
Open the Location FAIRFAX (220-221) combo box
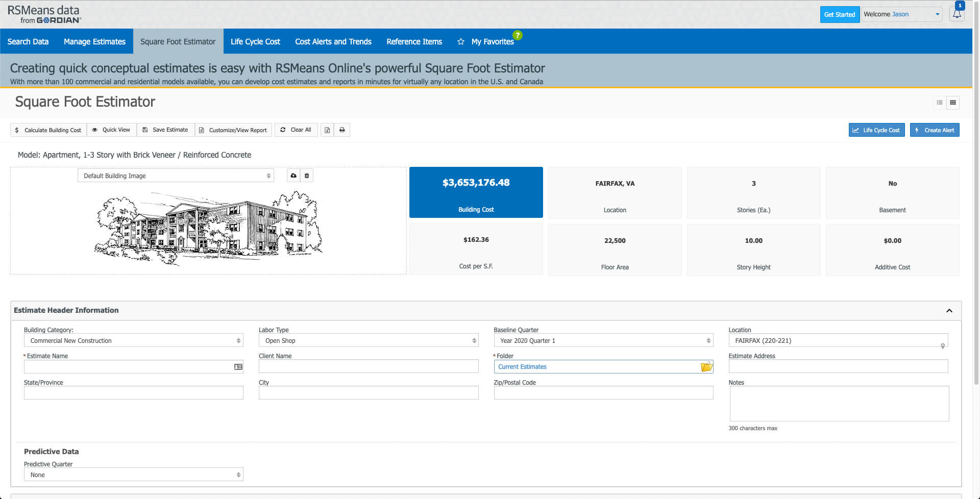pyautogui.click(x=838, y=340)
